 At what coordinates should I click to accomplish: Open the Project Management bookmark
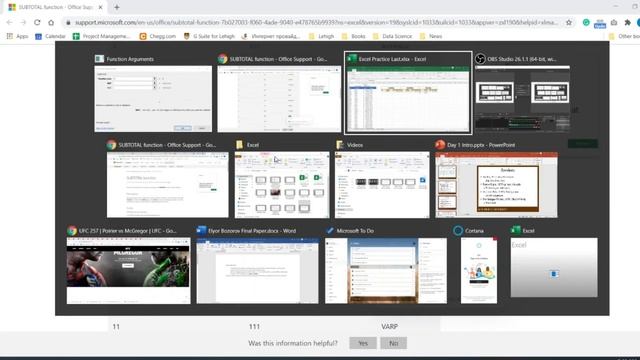(102, 36)
